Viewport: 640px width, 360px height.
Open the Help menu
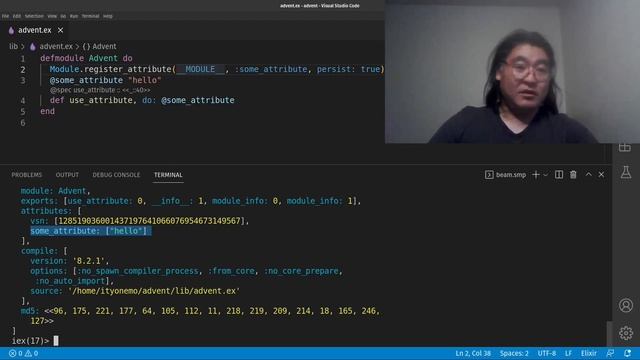click(x=108, y=16)
